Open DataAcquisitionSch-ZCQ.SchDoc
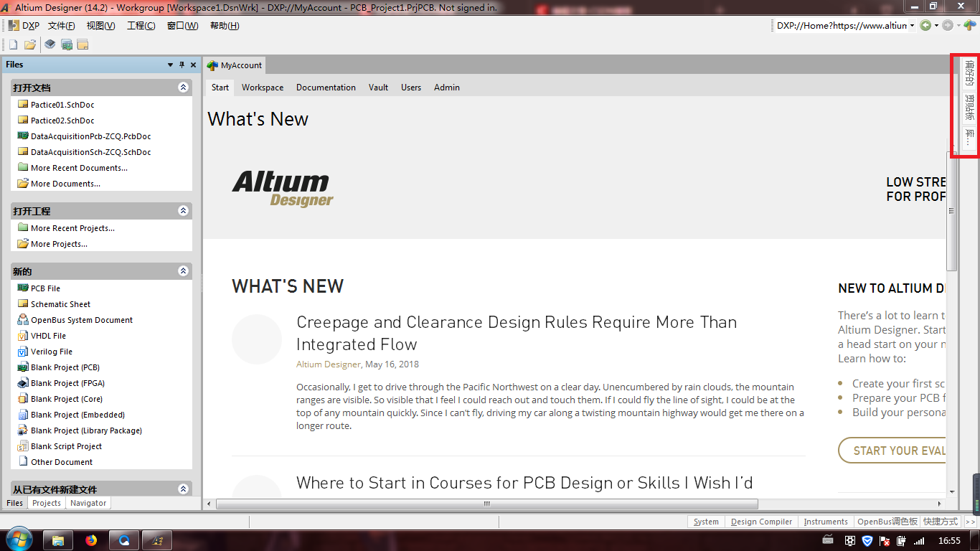980x551 pixels. pyautogui.click(x=90, y=152)
